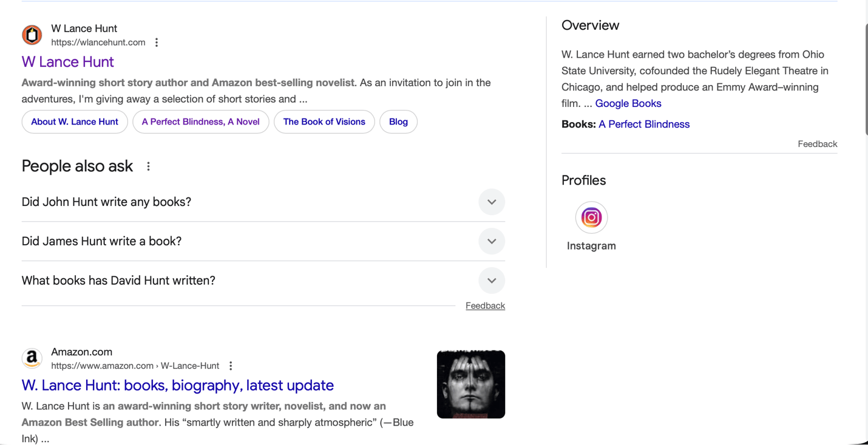The width and height of the screenshot is (868, 447).
Task: Click the Amazon favicon icon
Action: [x=32, y=358]
